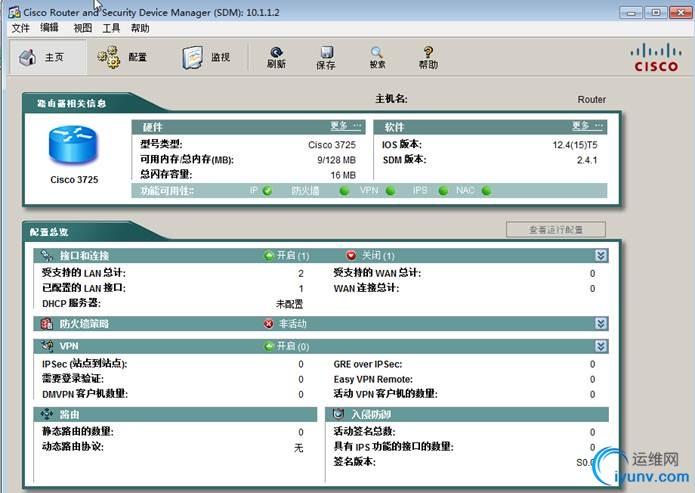Open the 配置 configuration gears view
Screen dimensions: 695x493
click(122, 57)
